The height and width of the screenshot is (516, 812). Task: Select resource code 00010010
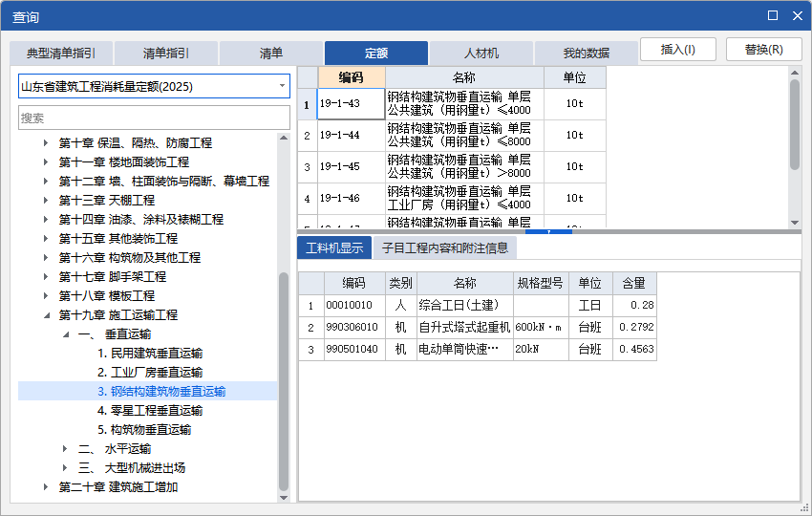[x=354, y=305]
